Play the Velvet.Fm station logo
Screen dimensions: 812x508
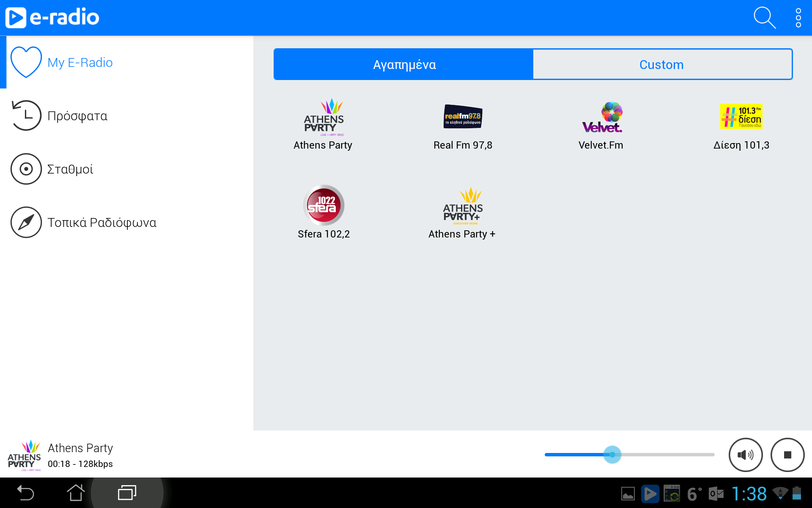tap(602, 117)
